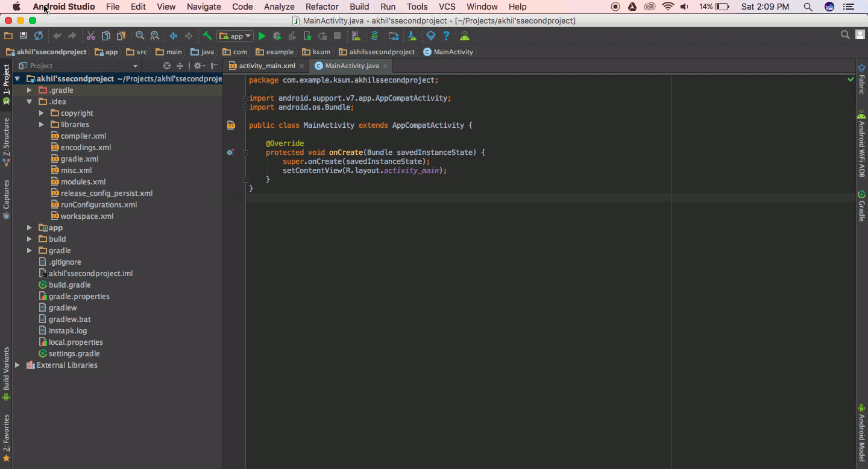The image size is (868, 469).
Task: Open the Build menu
Action: pos(359,7)
